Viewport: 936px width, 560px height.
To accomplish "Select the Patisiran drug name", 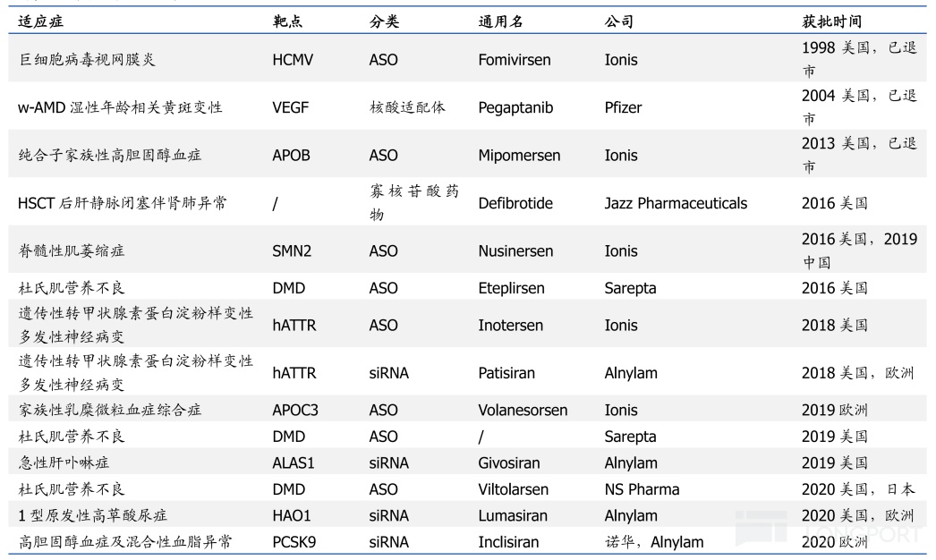I will click(x=510, y=373).
